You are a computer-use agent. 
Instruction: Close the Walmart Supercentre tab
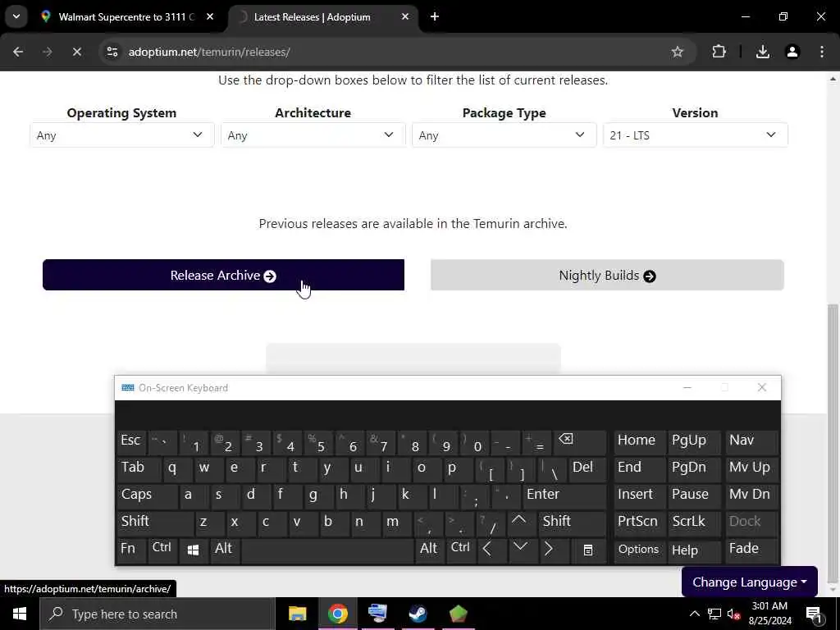tap(210, 16)
